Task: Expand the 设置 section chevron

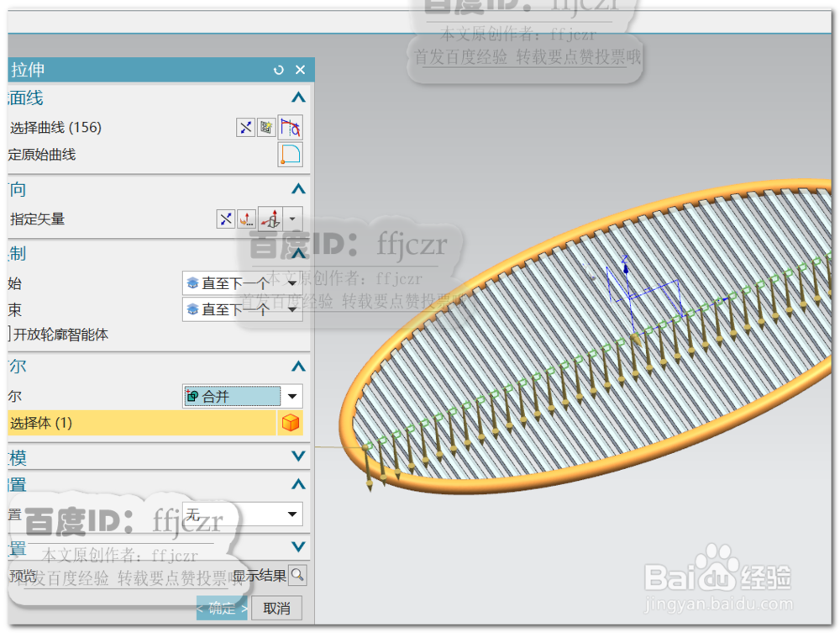Action: click(298, 546)
